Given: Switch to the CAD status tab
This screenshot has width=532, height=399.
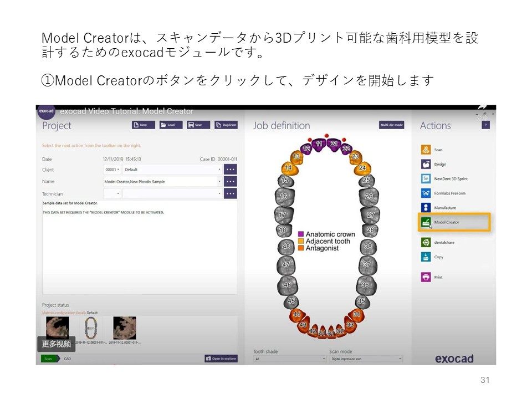Looking at the screenshot, I should point(67,359).
